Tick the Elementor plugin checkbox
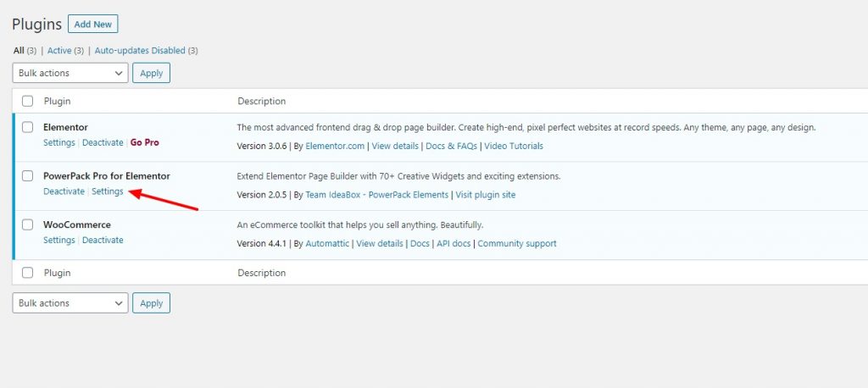 coord(28,127)
